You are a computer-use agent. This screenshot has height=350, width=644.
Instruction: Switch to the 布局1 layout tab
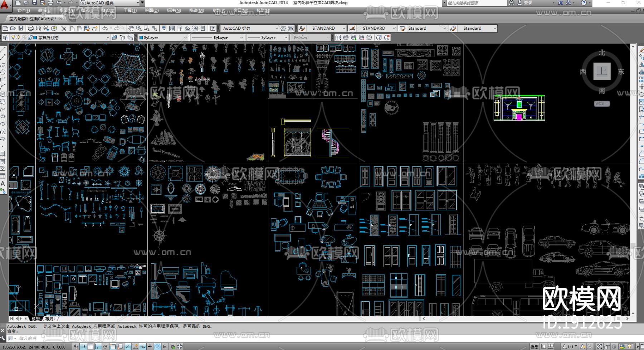(50, 319)
